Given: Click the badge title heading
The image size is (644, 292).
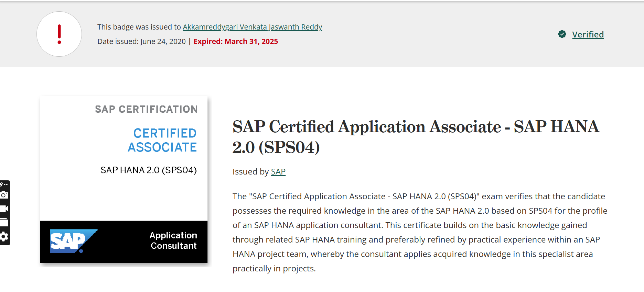Looking at the screenshot, I should [x=416, y=137].
